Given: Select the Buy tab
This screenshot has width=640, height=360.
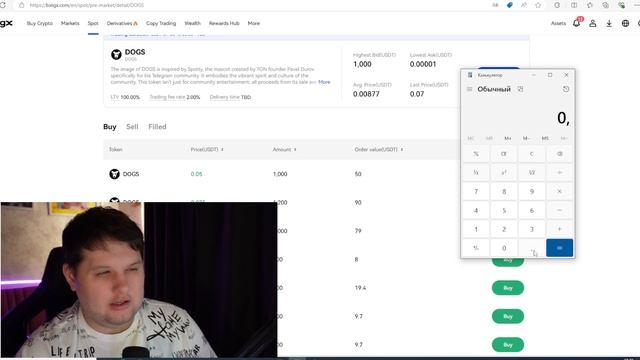Looking at the screenshot, I should point(109,127).
